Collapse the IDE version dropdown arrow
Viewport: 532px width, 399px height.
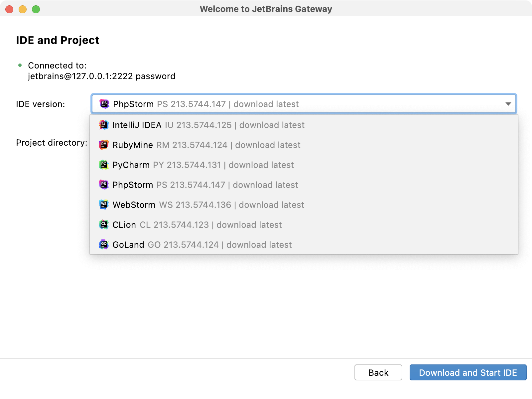coord(508,104)
